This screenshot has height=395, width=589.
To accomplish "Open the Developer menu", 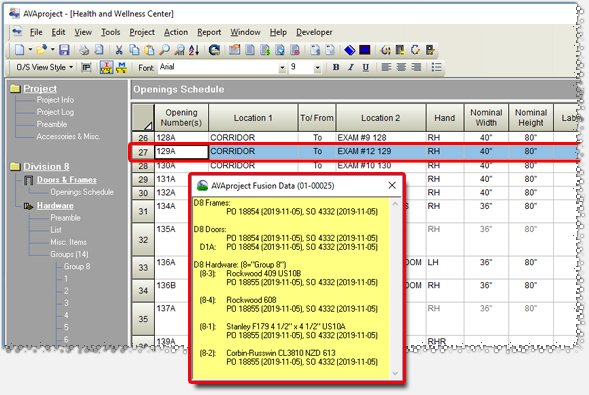I will [x=314, y=32].
